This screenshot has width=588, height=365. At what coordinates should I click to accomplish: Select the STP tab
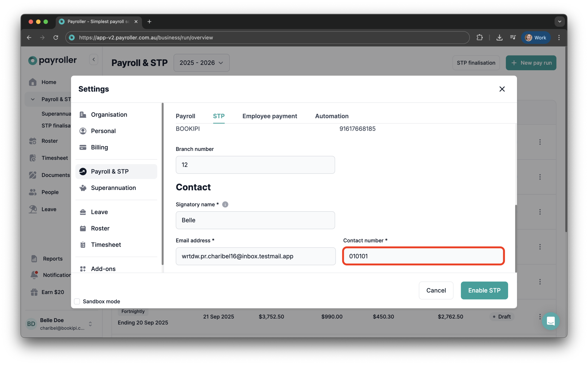[x=219, y=116]
